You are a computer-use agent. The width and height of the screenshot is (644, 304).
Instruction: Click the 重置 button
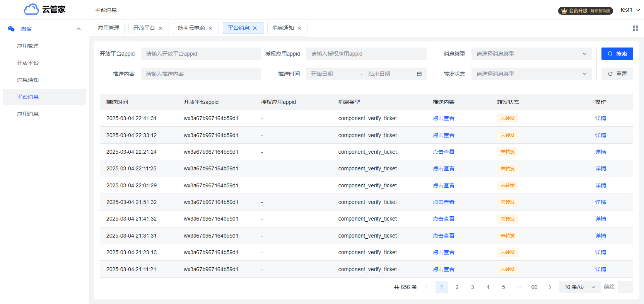point(617,74)
